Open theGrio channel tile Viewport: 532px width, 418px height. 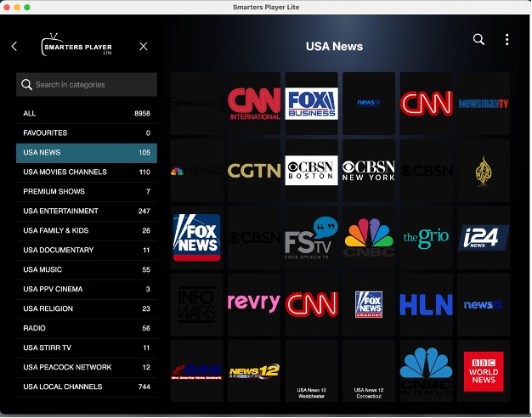click(x=426, y=238)
